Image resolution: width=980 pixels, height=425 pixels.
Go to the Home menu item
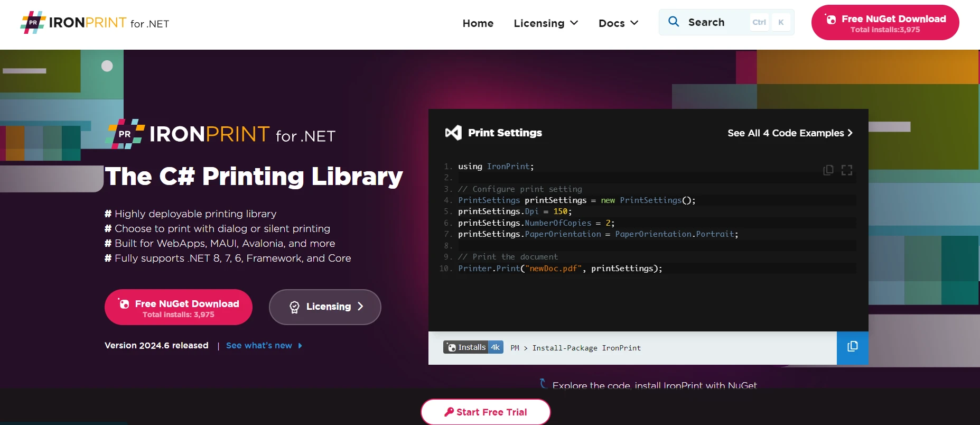(x=478, y=23)
